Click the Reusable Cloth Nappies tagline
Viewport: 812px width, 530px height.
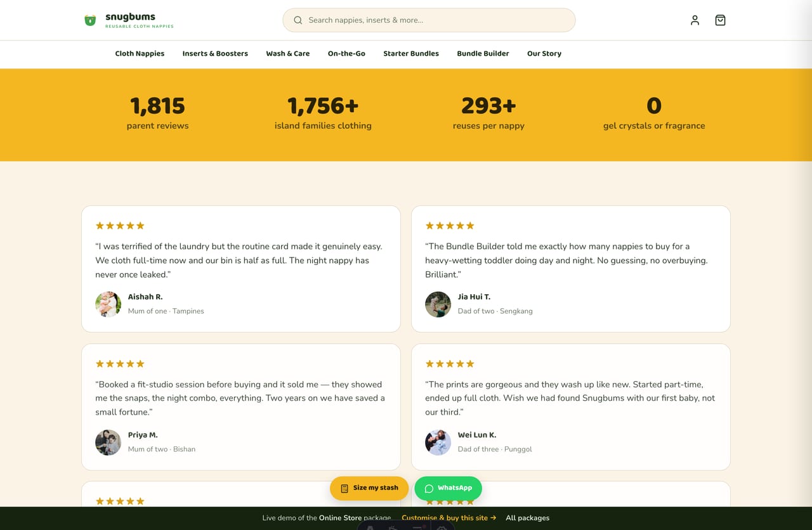(x=140, y=27)
